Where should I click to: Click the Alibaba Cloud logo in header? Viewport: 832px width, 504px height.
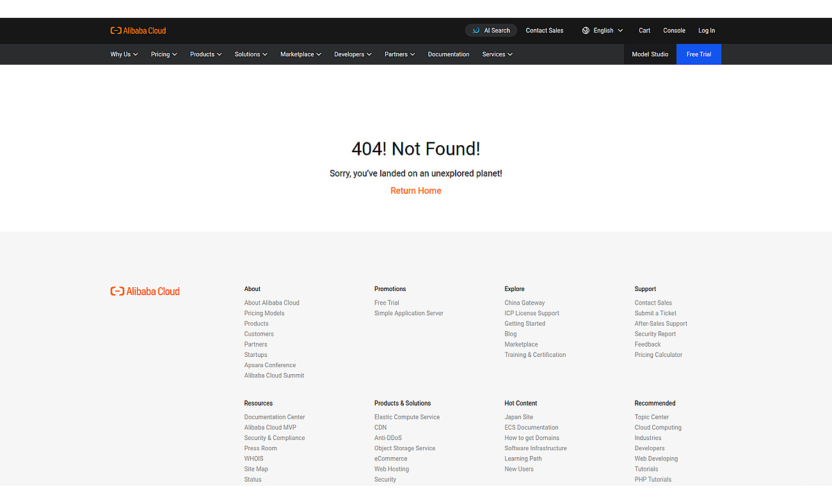pos(138,31)
